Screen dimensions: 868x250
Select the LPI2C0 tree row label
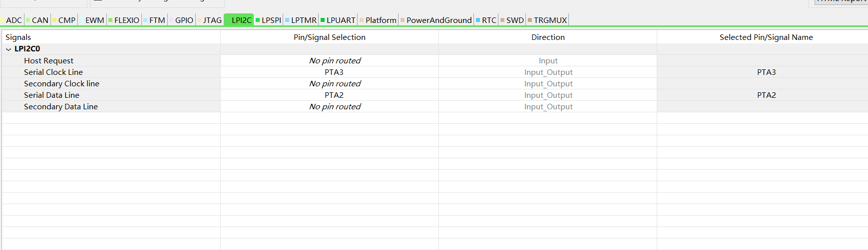point(27,49)
